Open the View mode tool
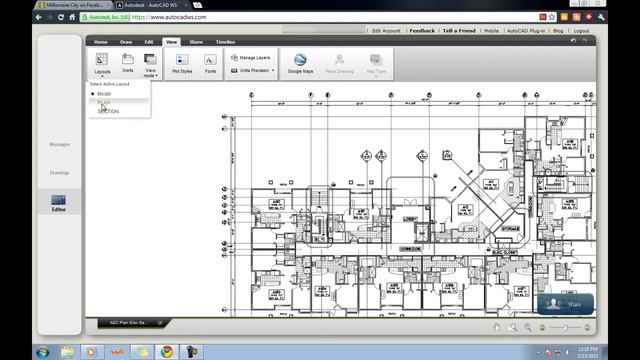 pyautogui.click(x=150, y=60)
